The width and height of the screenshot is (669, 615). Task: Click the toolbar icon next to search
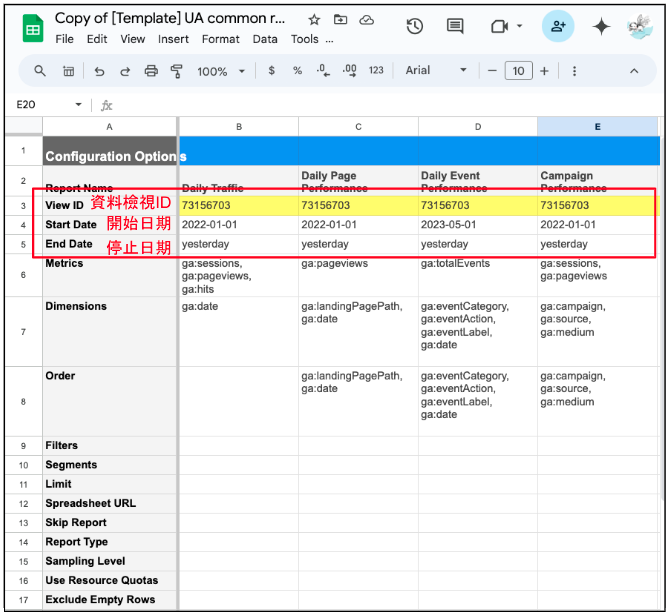click(x=68, y=71)
